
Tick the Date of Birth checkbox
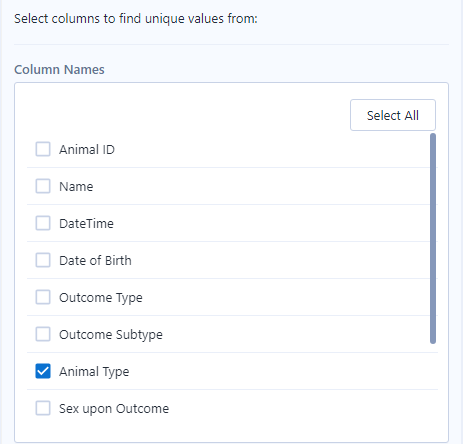43,260
